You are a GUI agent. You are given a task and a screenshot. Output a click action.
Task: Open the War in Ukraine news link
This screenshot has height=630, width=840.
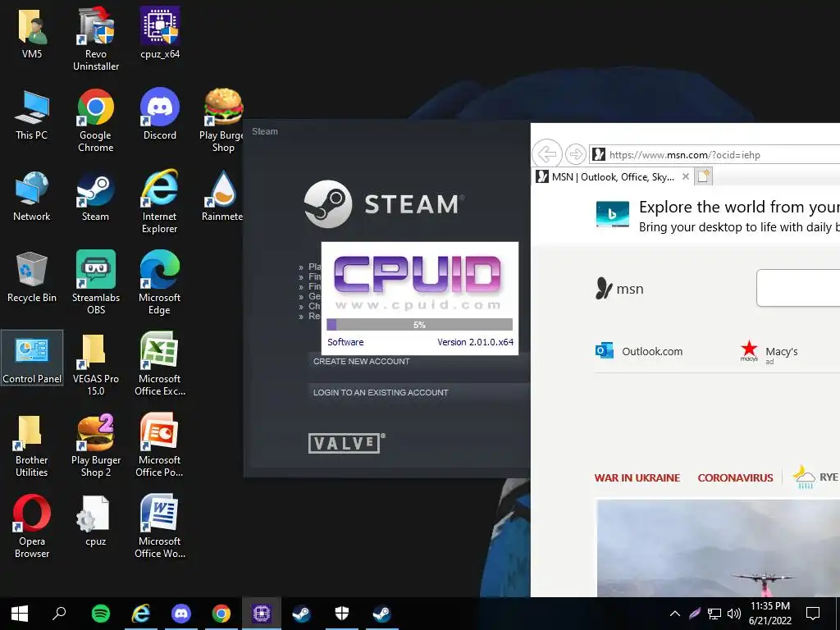click(637, 478)
